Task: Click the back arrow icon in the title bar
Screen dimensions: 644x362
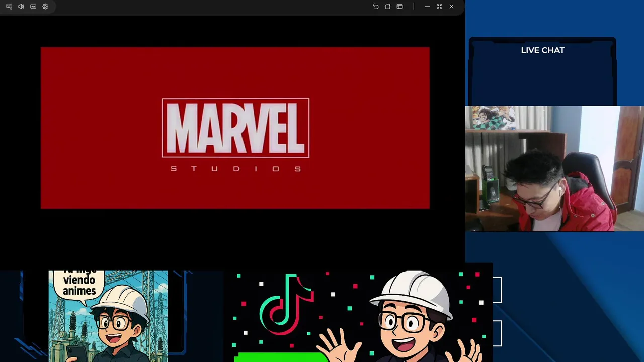Action: [376, 7]
